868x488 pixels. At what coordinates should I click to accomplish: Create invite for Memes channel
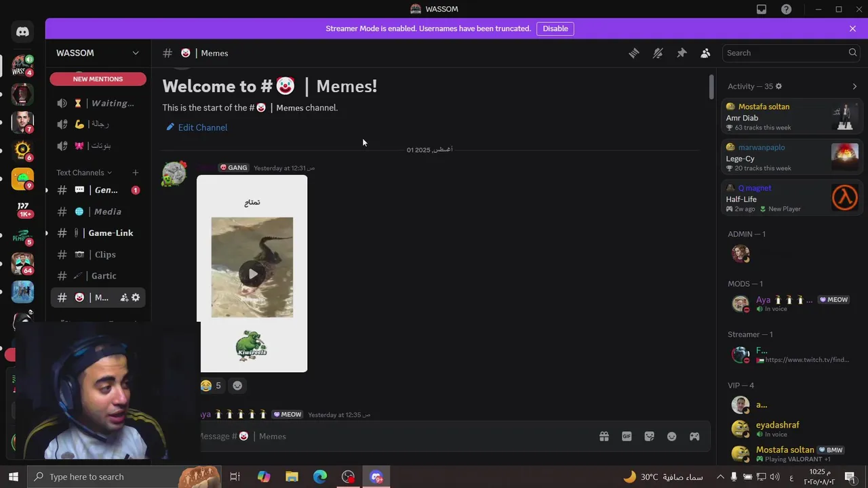coord(124,298)
